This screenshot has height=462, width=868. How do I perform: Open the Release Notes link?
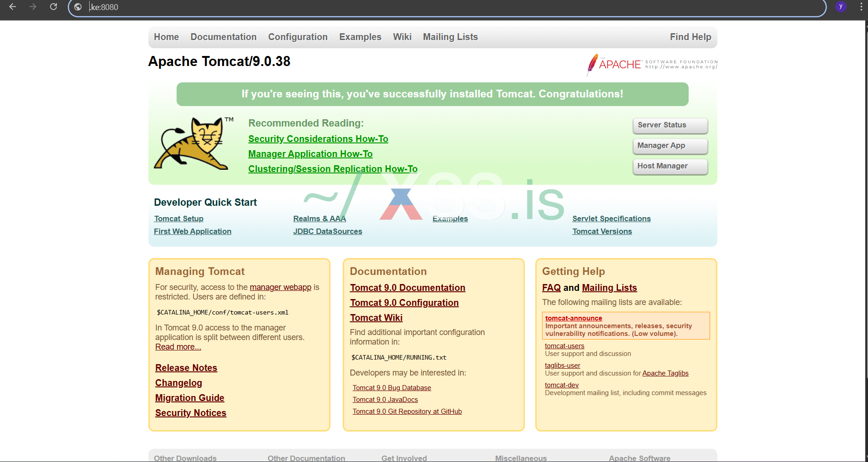186,368
